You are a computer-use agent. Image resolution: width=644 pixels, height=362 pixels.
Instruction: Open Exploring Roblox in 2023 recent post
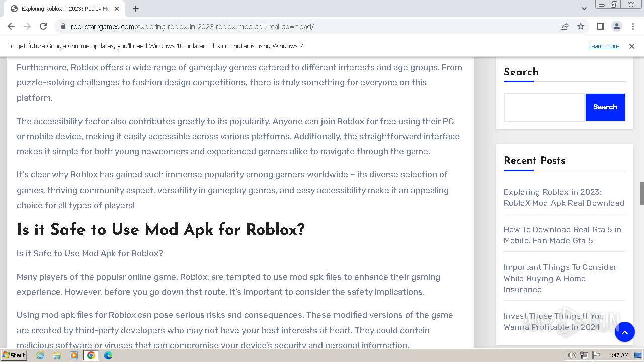point(564,198)
